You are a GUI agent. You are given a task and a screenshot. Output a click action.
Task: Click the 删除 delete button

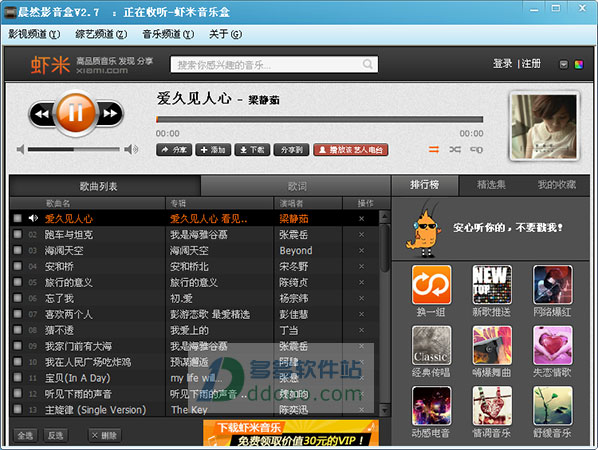(104, 435)
